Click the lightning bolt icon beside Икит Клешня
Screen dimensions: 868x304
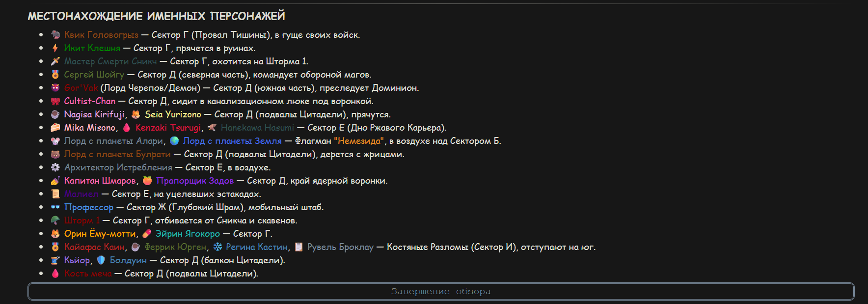[55, 48]
